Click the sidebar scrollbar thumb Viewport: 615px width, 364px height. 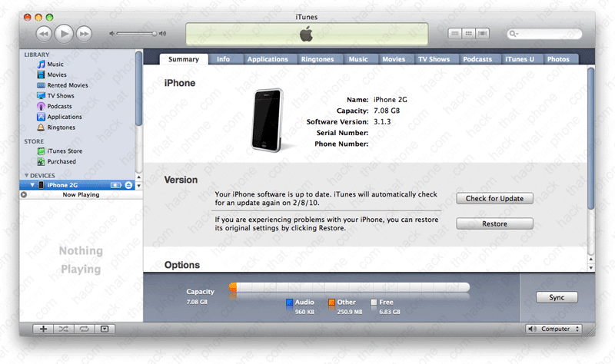(x=139, y=88)
